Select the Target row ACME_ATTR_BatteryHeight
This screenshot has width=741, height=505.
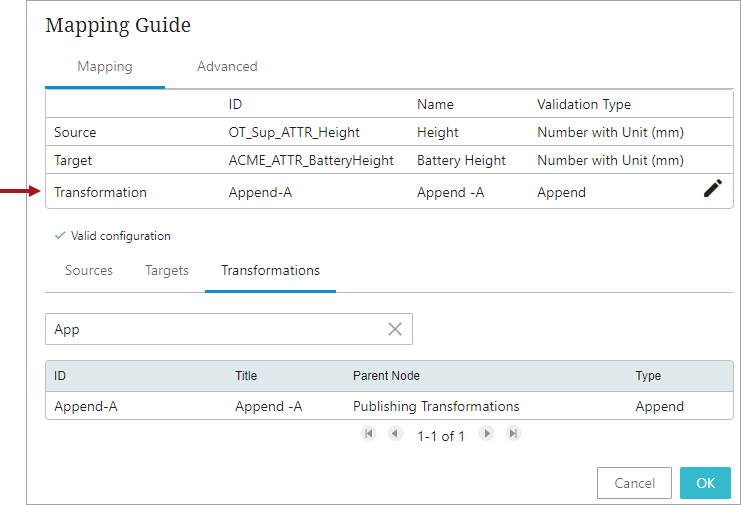[311, 160]
